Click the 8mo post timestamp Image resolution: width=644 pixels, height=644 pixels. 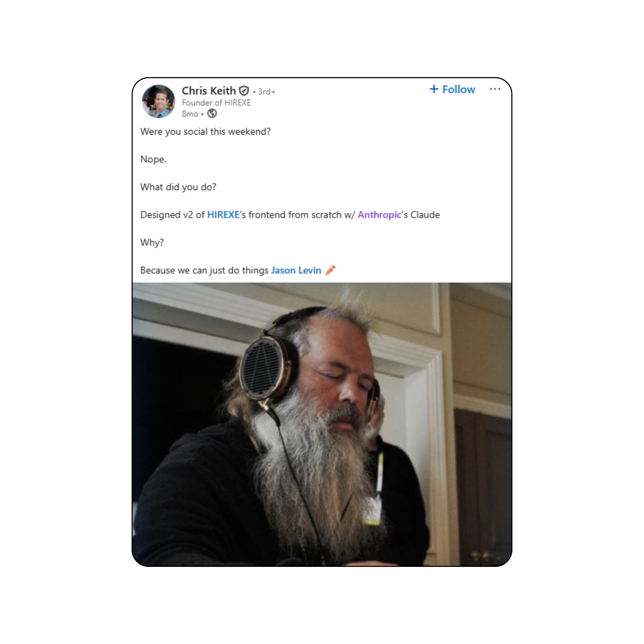pos(190,114)
